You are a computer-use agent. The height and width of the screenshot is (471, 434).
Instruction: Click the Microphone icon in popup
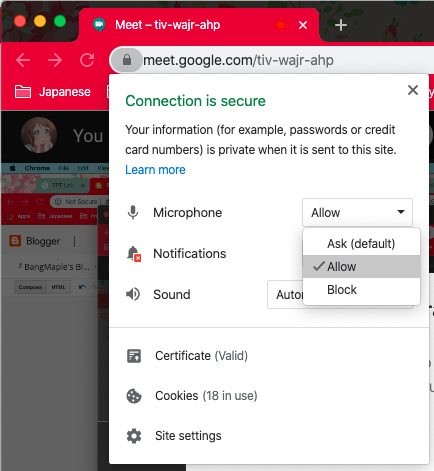[x=133, y=213]
